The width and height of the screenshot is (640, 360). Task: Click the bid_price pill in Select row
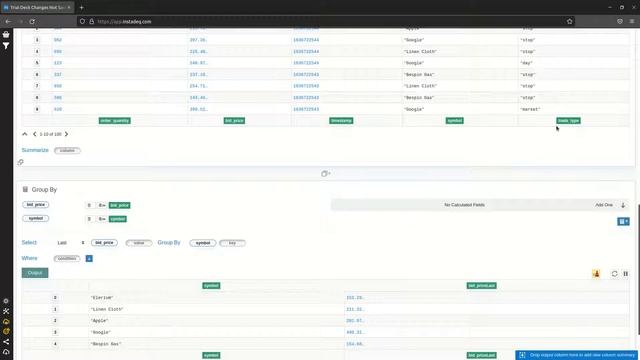tap(104, 243)
